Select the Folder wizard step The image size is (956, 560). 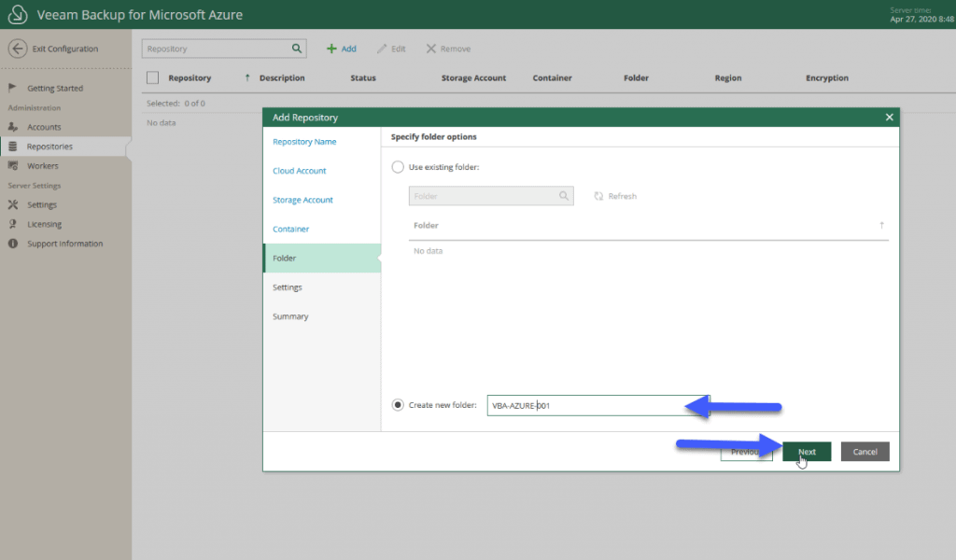coord(322,258)
